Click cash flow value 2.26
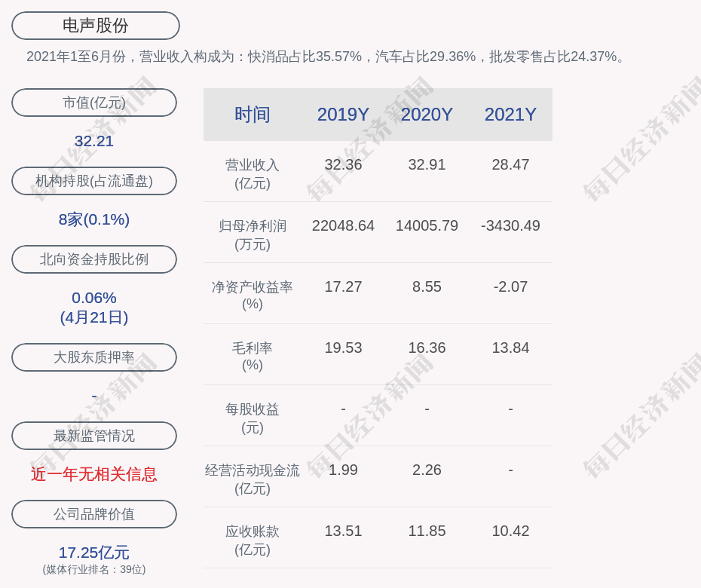 [427, 470]
